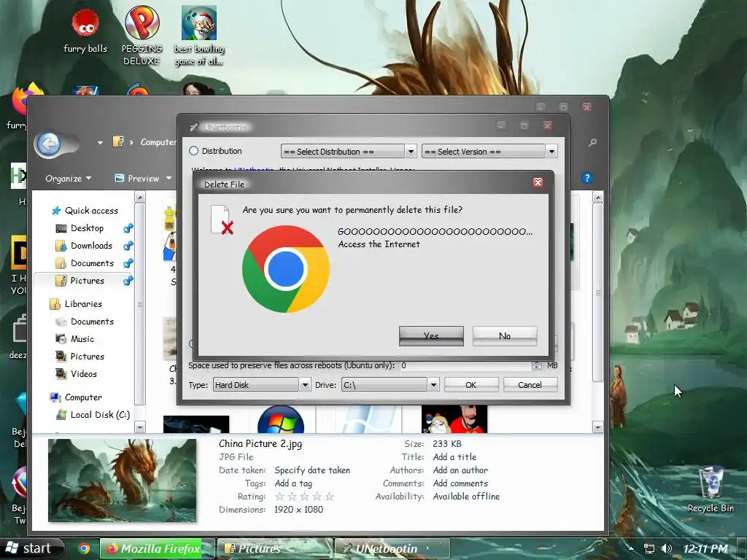Image resolution: width=747 pixels, height=560 pixels.
Task: Open the furry balls desktop shortcut
Action: pyautogui.click(x=85, y=30)
